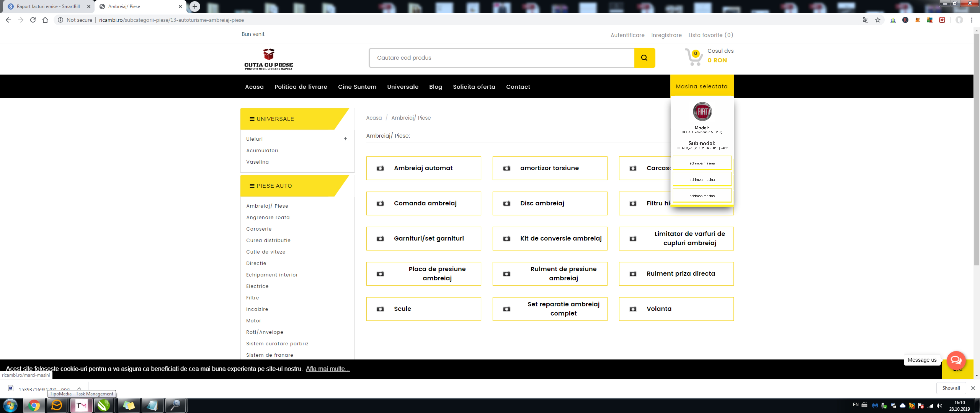Click Acasa in the breadcrumb
This screenshot has width=980, height=413.
(374, 118)
